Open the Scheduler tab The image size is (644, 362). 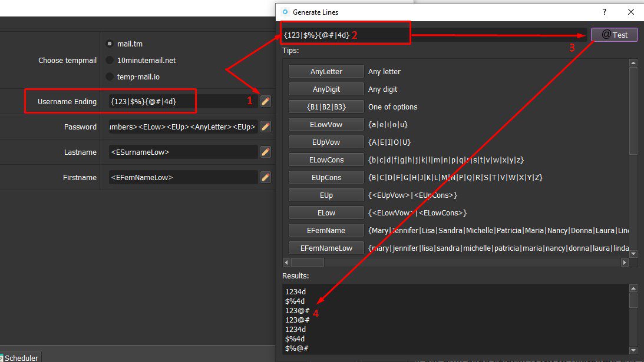(x=21, y=357)
